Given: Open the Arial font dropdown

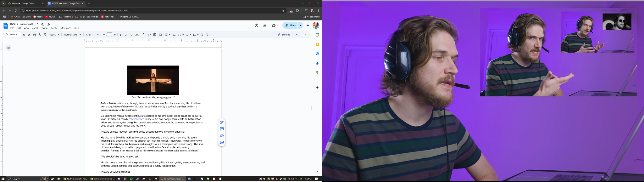Looking at the screenshot, I should click(x=92, y=35).
